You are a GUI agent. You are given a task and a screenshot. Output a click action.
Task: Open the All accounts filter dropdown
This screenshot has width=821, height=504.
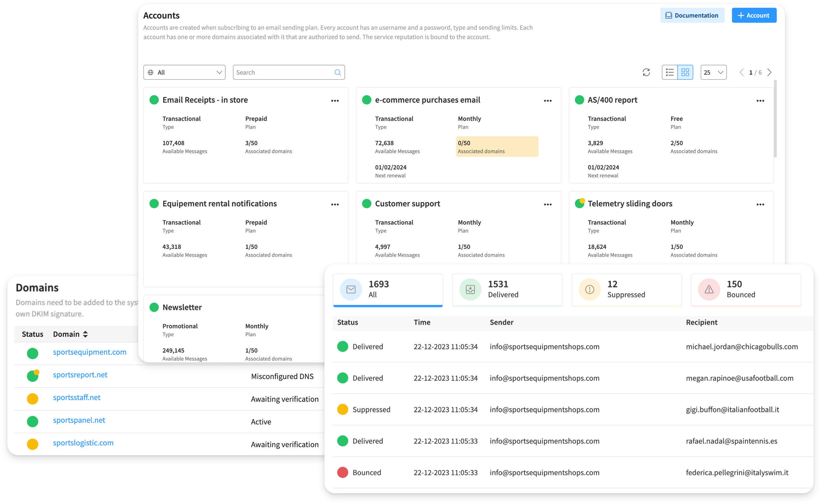pos(184,72)
